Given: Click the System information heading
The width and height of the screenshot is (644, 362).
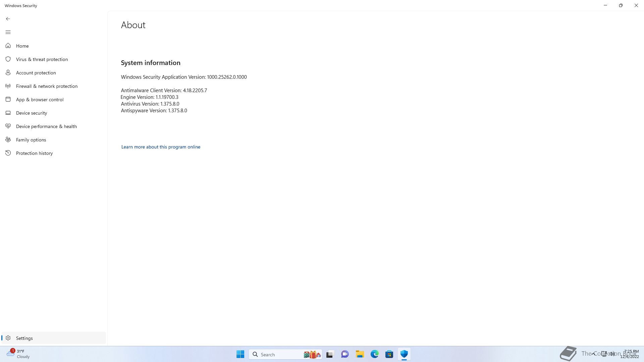Looking at the screenshot, I should (151, 63).
